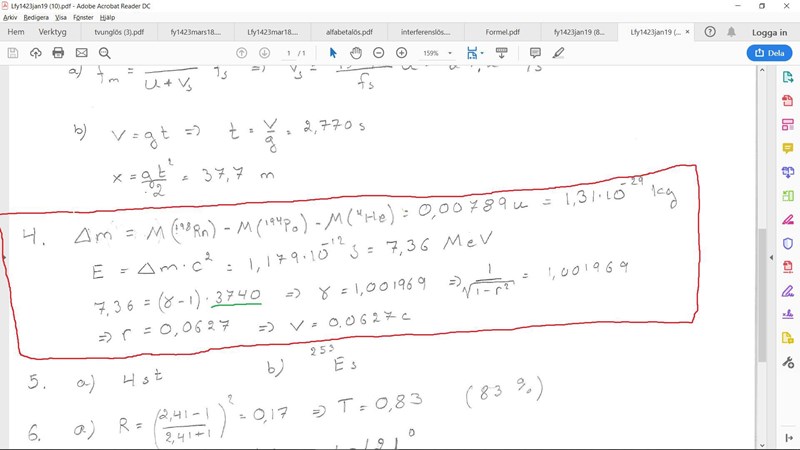Zoom out using the minus button
Viewport: 800px width, 450px height.
[x=379, y=53]
